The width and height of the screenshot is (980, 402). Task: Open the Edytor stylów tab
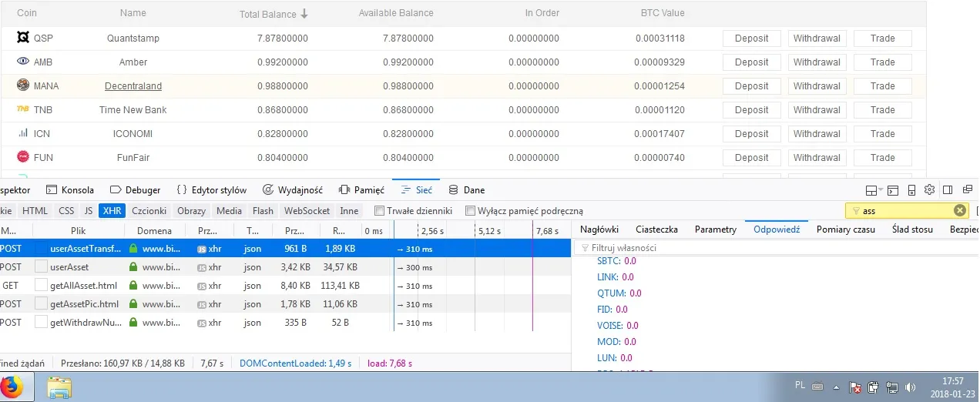(211, 189)
